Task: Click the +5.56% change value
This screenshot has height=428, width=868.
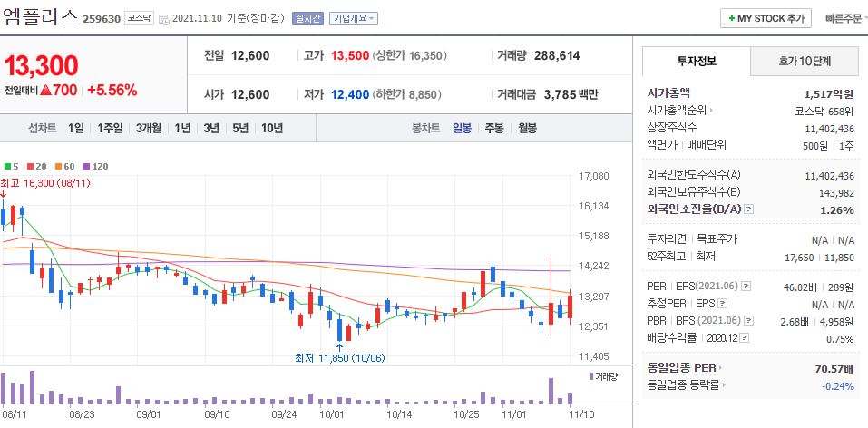Action: 112,91
